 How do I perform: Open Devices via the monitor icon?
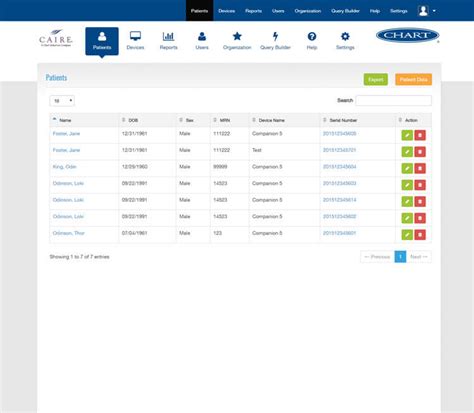[135, 41]
